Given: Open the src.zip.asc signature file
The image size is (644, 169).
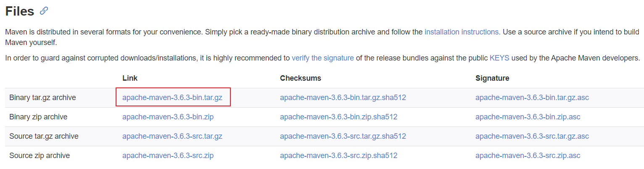Looking at the screenshot, I should point(528,156).
